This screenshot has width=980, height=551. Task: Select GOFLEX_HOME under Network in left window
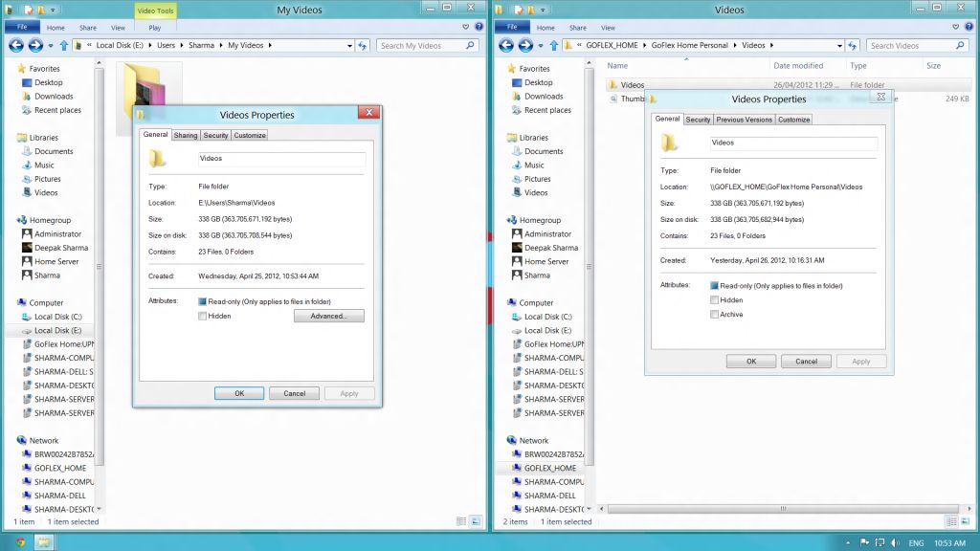pos(60,468)
